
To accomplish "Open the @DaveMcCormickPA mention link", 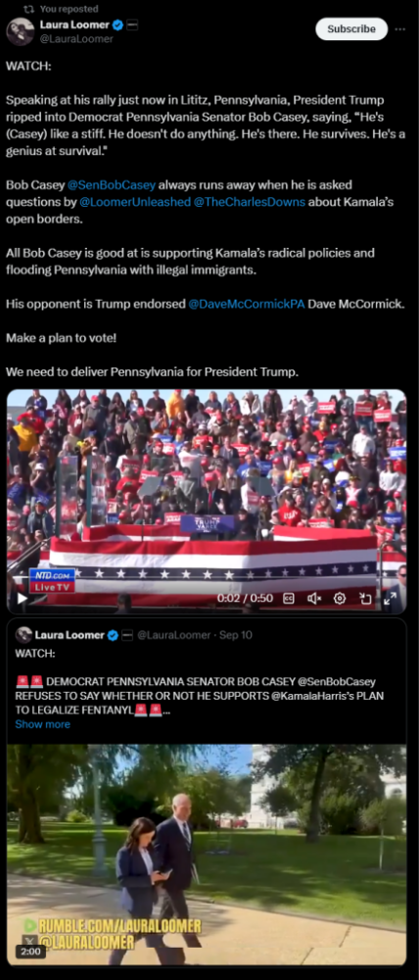I will tap(247, 304).
